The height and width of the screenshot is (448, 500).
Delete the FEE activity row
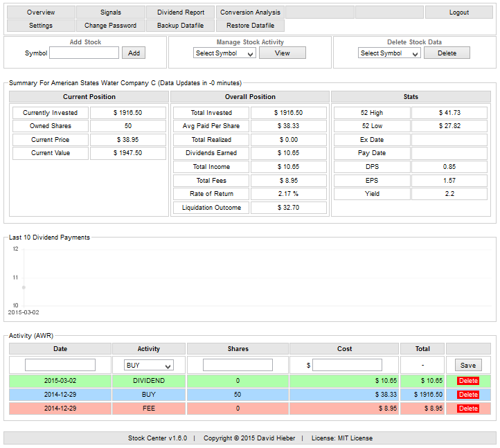pyautogui.click(x=468, y=409)
